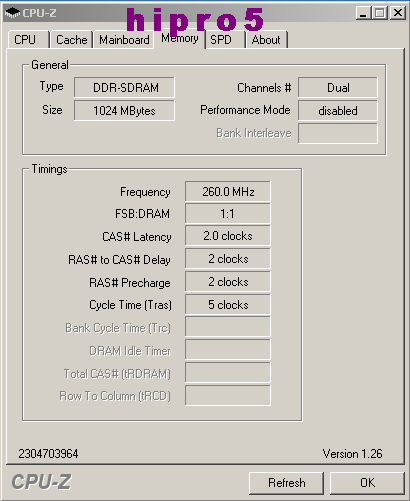
Task: Click the OK button
Action: 367,483
